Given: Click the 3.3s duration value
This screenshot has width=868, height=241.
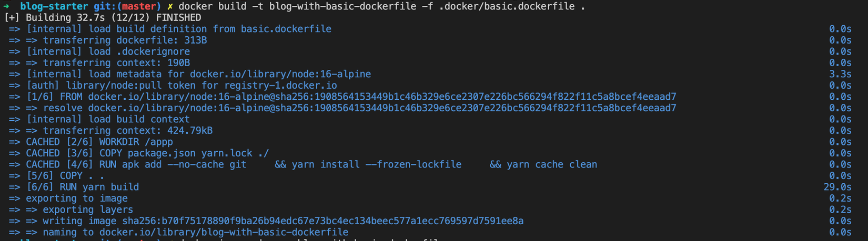Looking at the screenshot, I should [840, 74].
